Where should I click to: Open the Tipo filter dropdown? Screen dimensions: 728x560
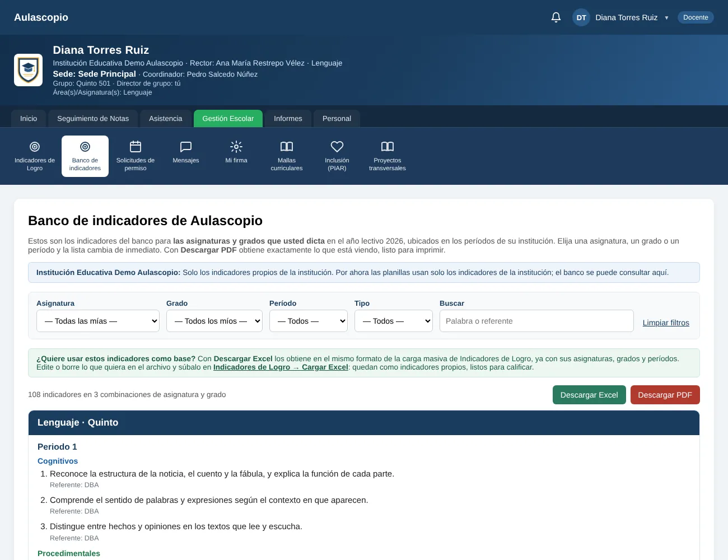pyautogui.click(x=394, y=321)
